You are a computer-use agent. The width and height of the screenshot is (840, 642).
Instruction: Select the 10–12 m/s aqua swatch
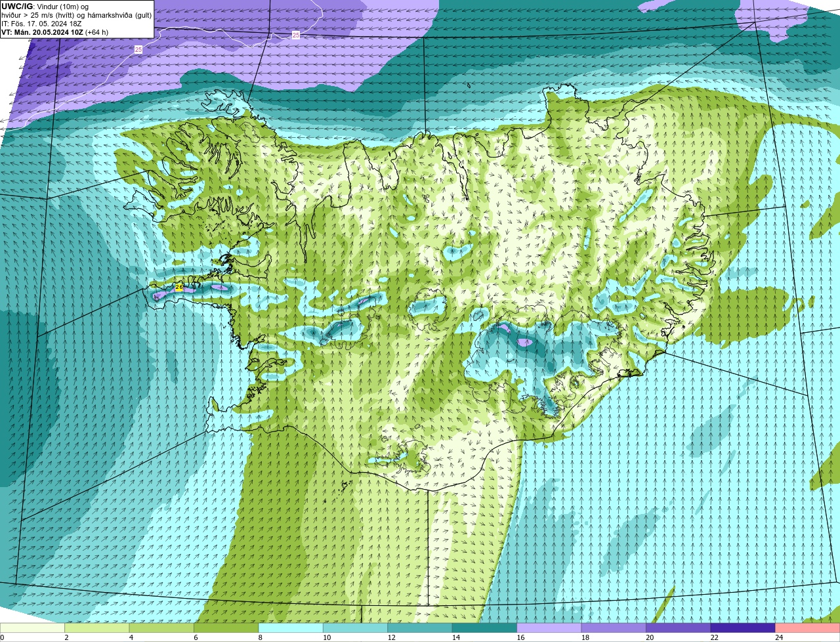coord(355,628)
